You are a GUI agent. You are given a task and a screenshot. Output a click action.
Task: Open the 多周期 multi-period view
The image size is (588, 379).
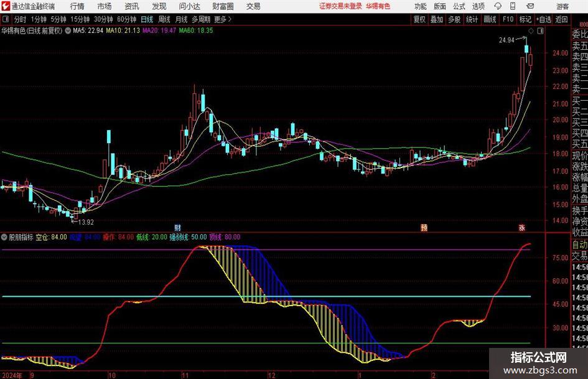pyautogui.click(x=201, y=19)
